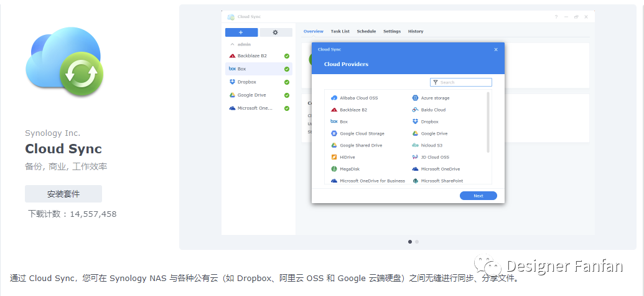Click the filter icon in Search box
This screenshot has width=644, height=296.
click(436, 83)
